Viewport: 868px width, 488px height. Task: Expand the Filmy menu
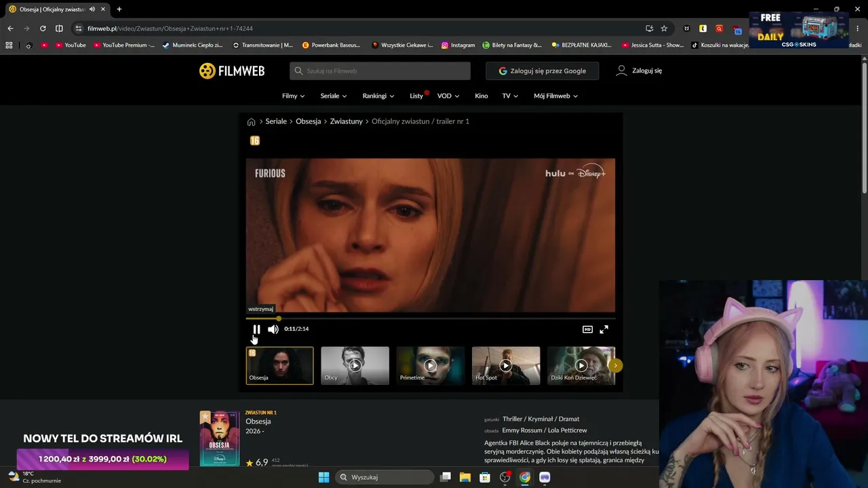tap(293, 96)
